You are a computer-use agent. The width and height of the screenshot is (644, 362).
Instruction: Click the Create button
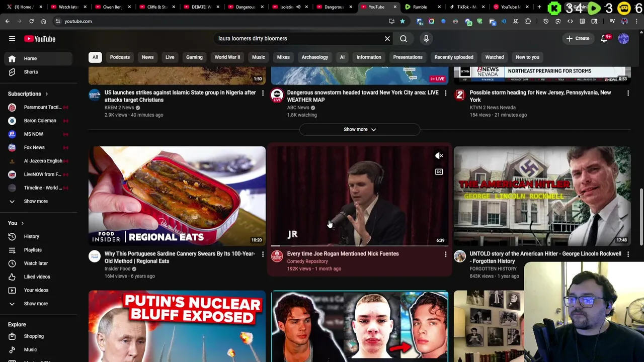578,38
